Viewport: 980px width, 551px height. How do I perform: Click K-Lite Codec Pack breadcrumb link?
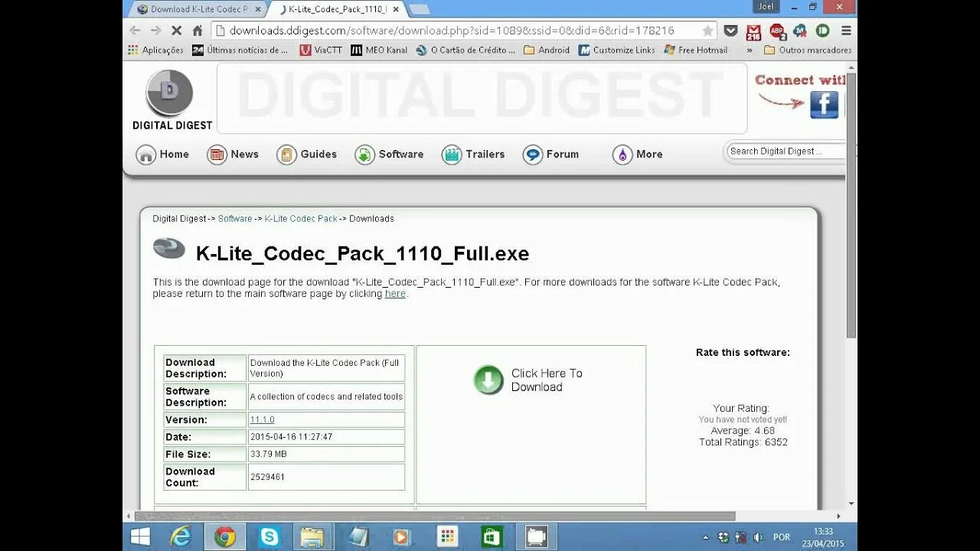301,219
